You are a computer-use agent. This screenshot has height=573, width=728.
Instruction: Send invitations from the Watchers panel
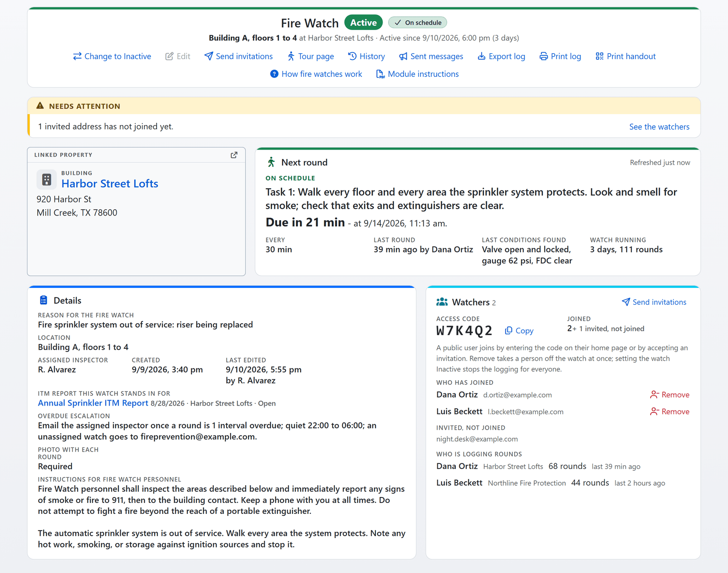(x=654, y=302)
